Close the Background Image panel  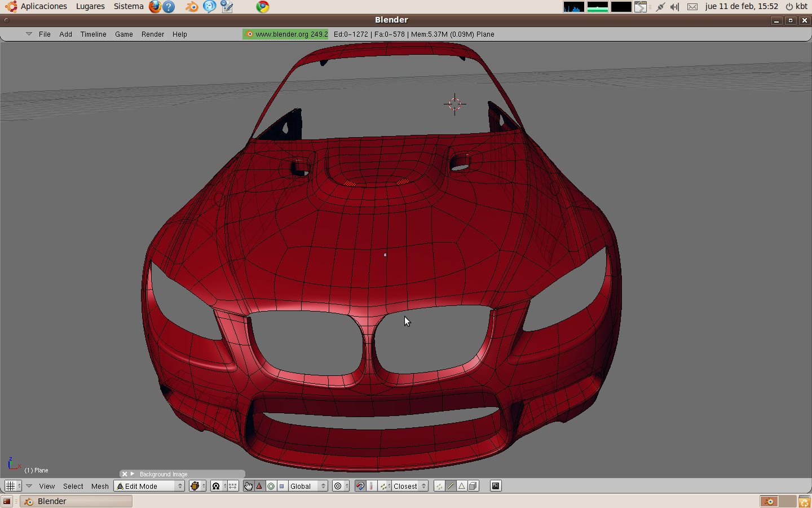point(125,474)
